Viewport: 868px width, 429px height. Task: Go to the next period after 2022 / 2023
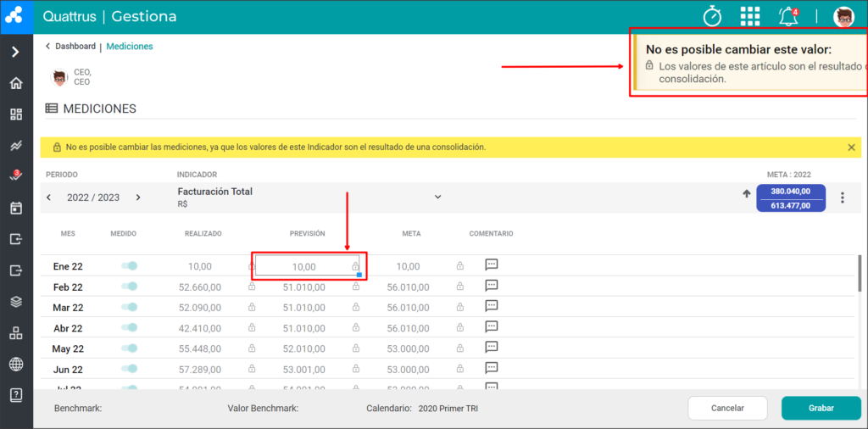138,197
